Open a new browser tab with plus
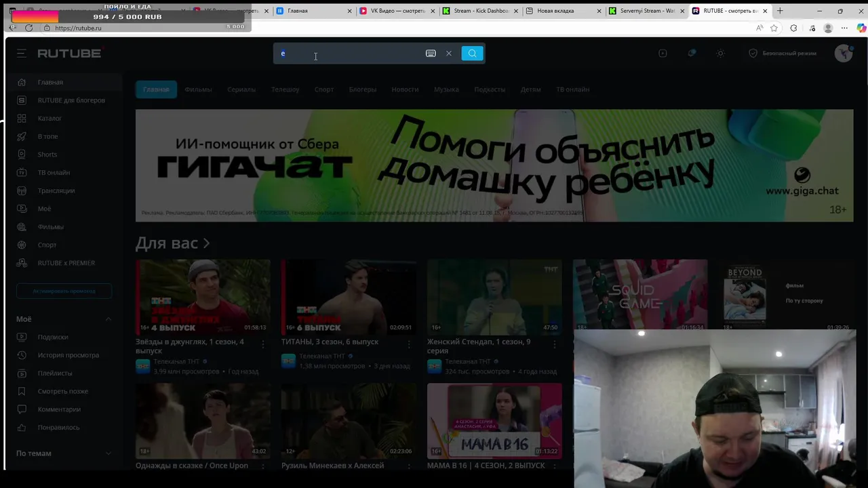The width and height of the screenshot is (868, 488). coord(780,11)
